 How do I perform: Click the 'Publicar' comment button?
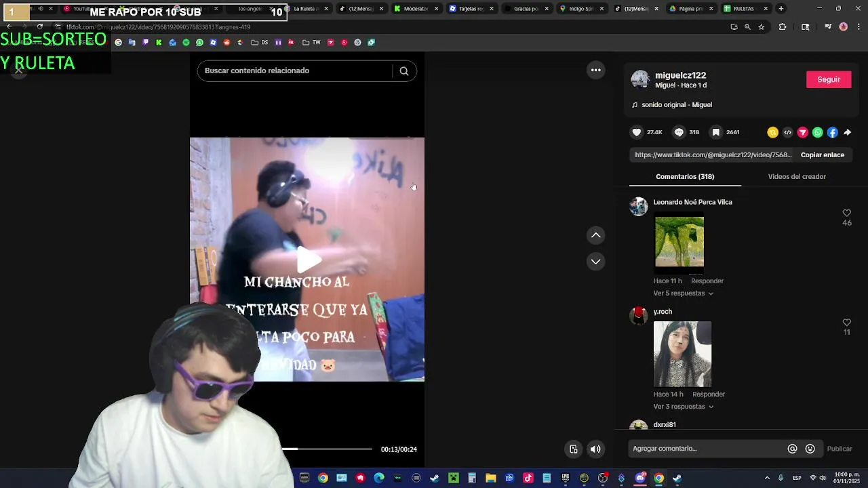coord(840,449)
